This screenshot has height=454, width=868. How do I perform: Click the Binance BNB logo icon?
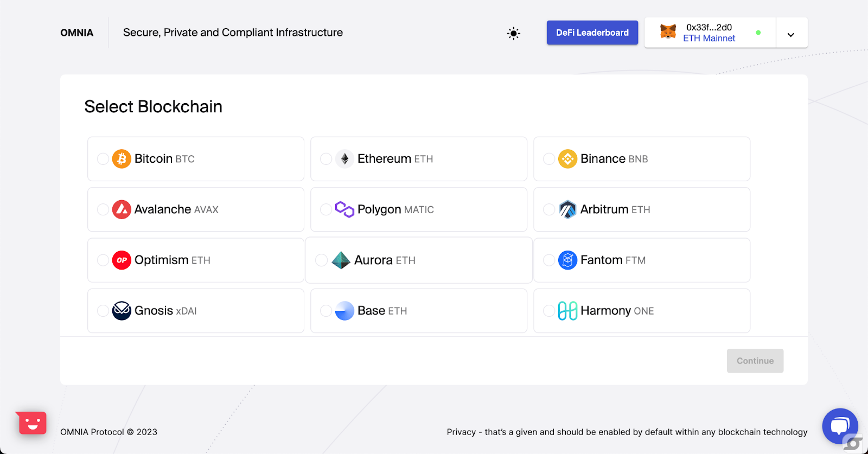pyautogui.click(x=567, y=159)
